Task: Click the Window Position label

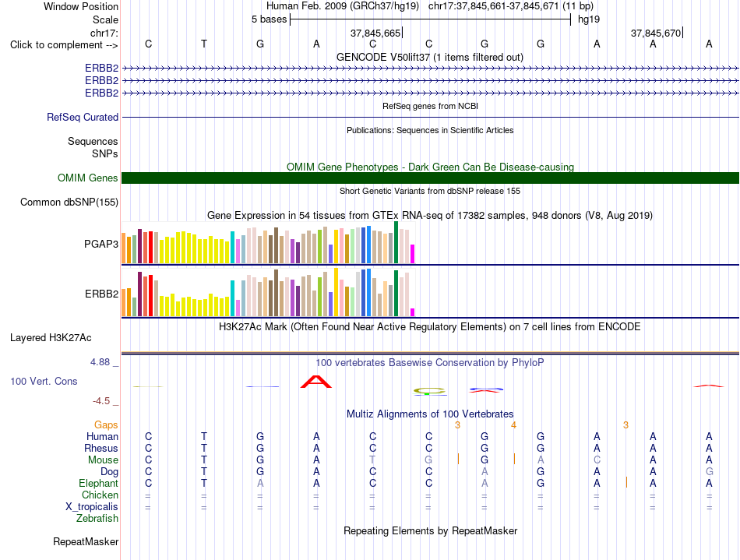Action: (81, 6)
